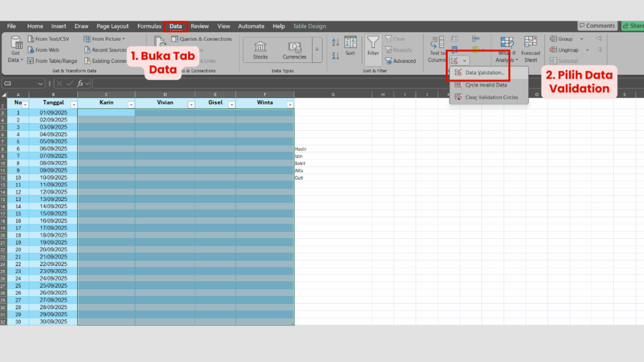Sort data A to Z
The image size is (644, 362).
click(x=335, y=40)
